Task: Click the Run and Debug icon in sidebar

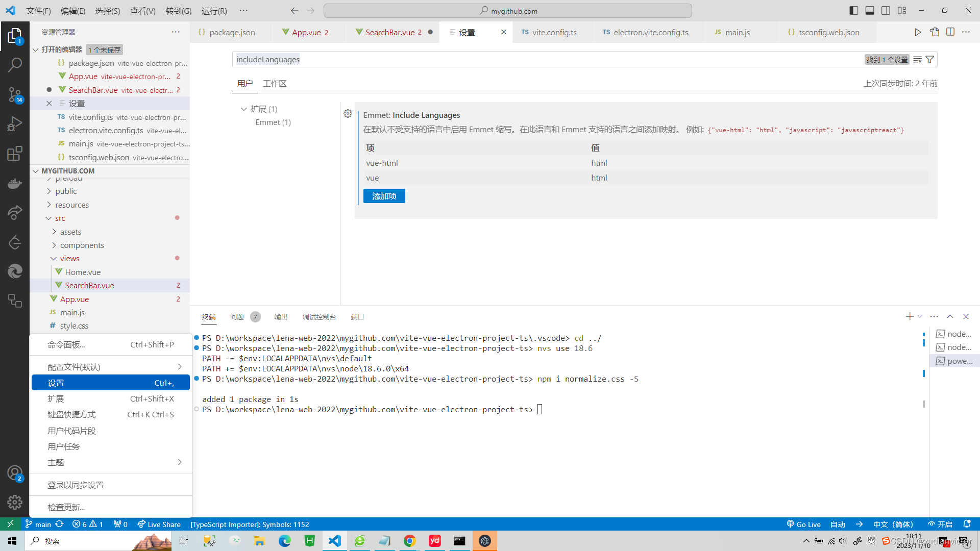Action: click(x=15, y=124)
